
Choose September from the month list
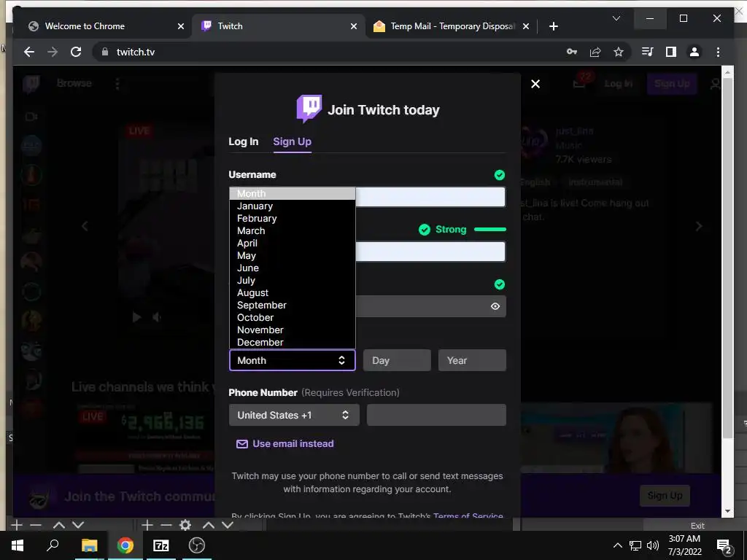pyautogui.click(x=292, y=306)
